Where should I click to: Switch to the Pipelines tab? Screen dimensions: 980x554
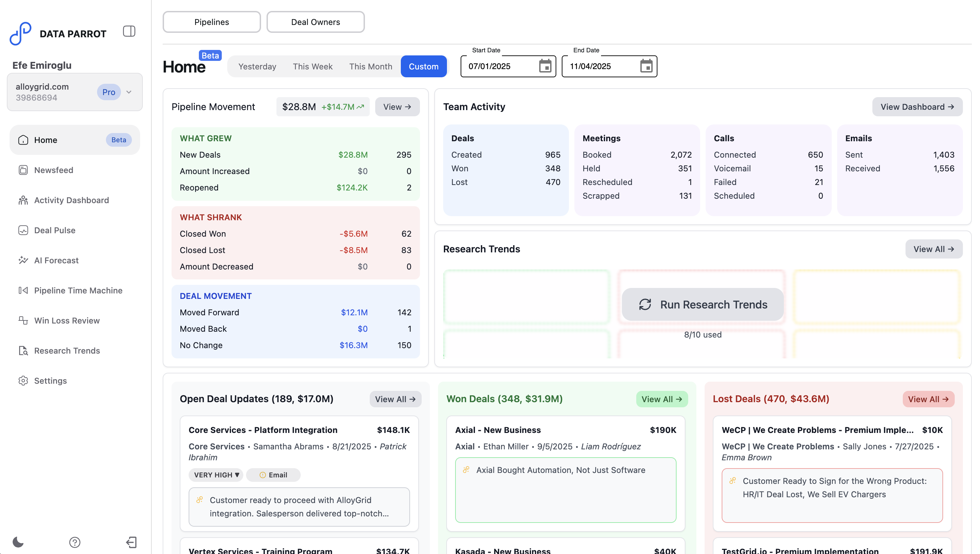pyautogui.click(x=212, y=22)
